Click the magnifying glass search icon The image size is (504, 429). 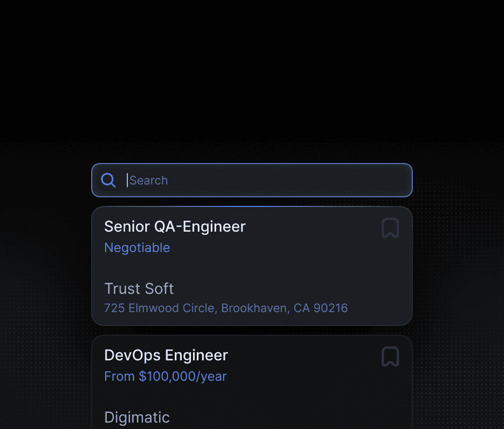click(x=108, y=180)
